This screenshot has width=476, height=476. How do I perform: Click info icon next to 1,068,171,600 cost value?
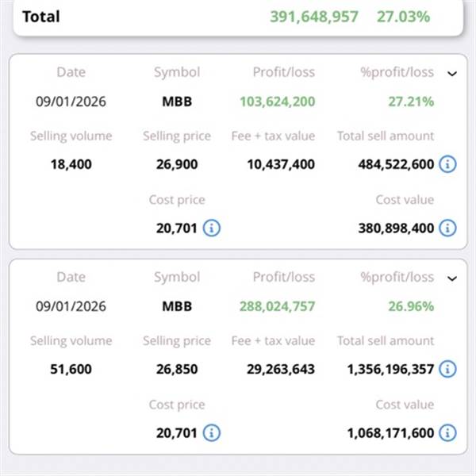pos(447,432)
